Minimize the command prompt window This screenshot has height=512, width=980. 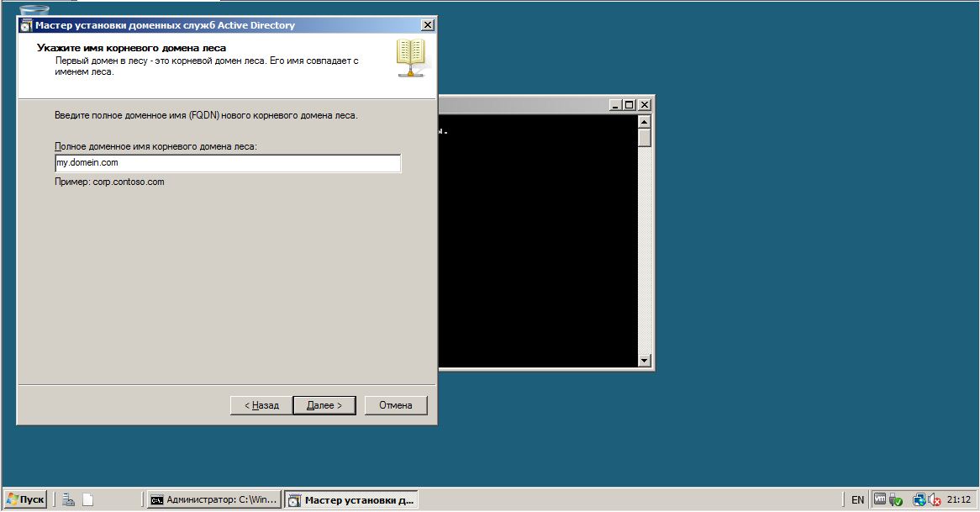click(615, 105)
